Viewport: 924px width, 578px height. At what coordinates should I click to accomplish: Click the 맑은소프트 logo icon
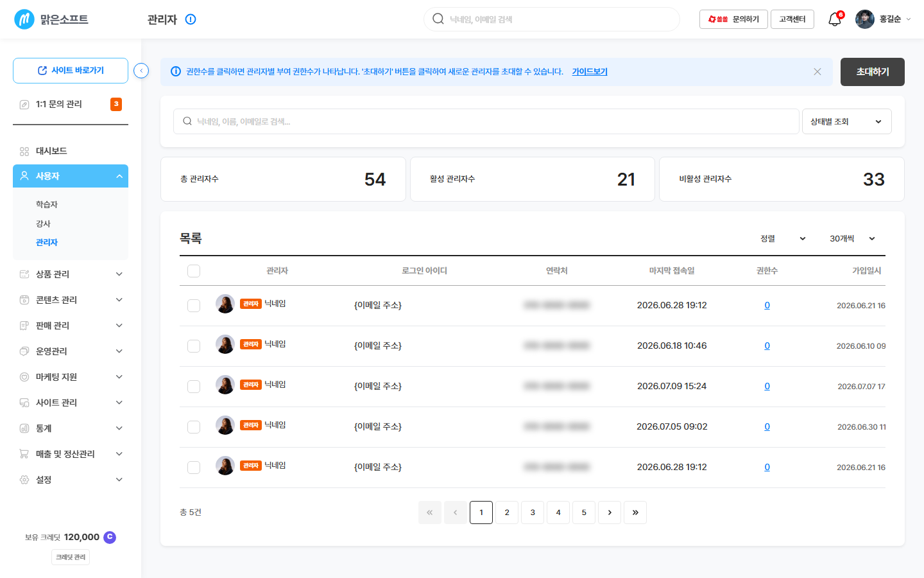[x=24, y=19]
